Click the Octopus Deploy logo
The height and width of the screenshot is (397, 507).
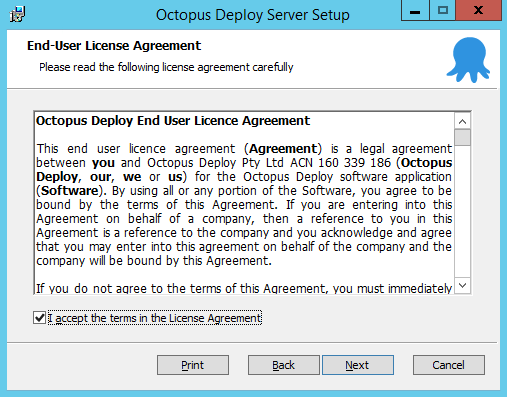click(x=468, y=60)
